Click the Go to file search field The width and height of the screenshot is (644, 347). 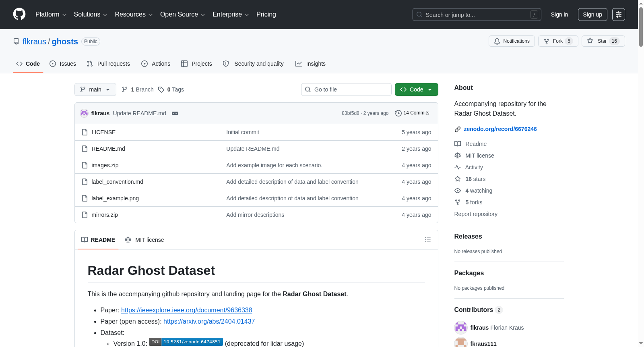coord(346,89)
